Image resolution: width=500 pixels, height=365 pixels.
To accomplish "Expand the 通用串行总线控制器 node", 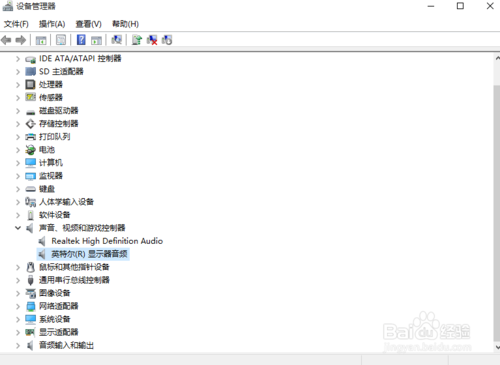I will point(18,280).
